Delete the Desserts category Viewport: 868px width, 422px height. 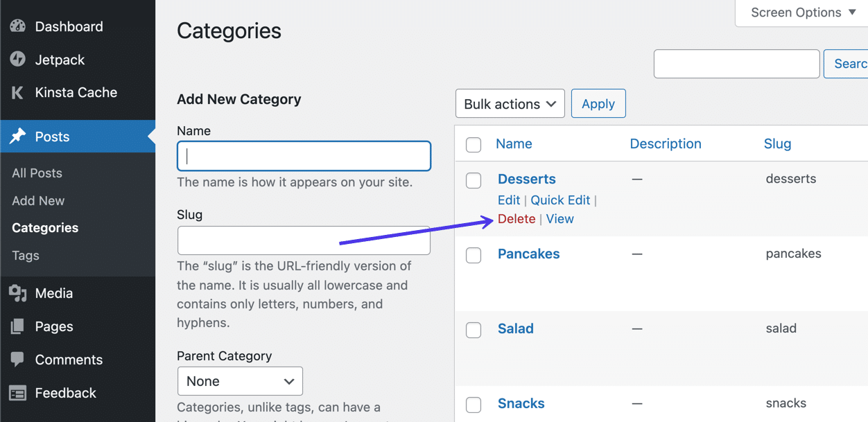pos(516,218)
